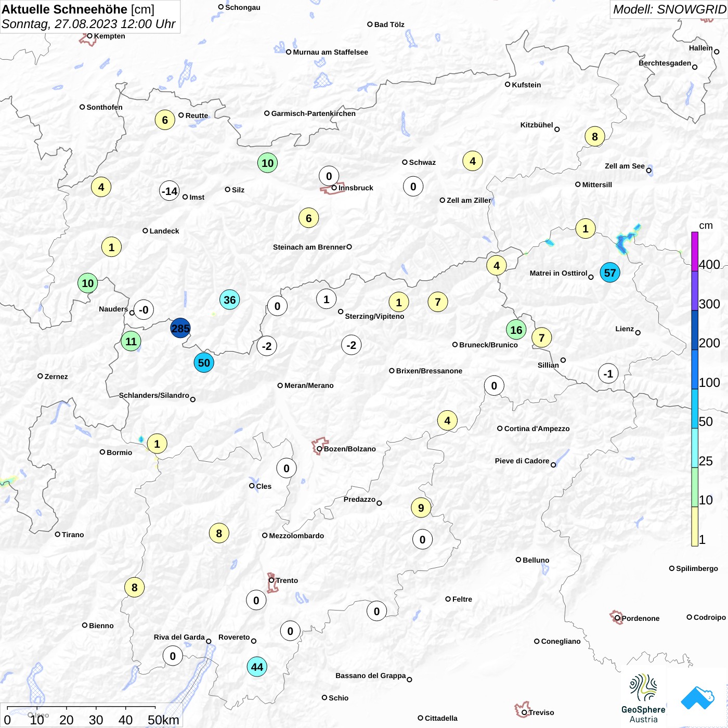
Task: Click the Kempten town label
Action: point(110,36)
